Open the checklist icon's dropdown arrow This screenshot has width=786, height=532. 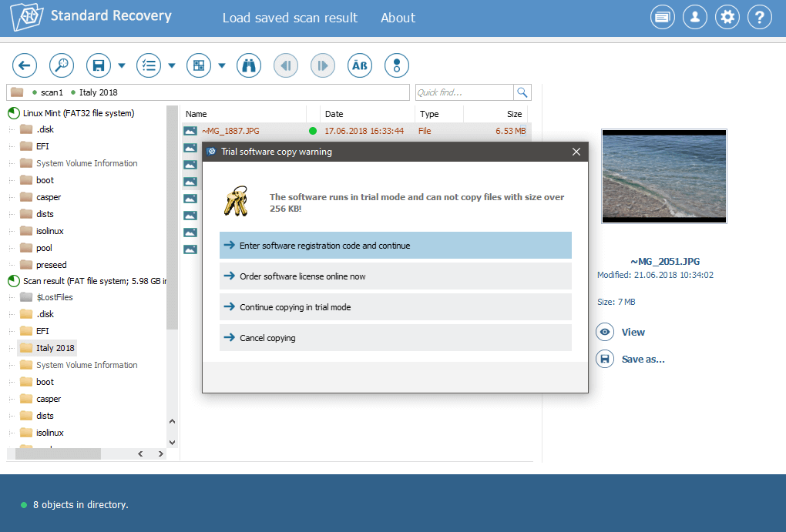pos(171,65)
